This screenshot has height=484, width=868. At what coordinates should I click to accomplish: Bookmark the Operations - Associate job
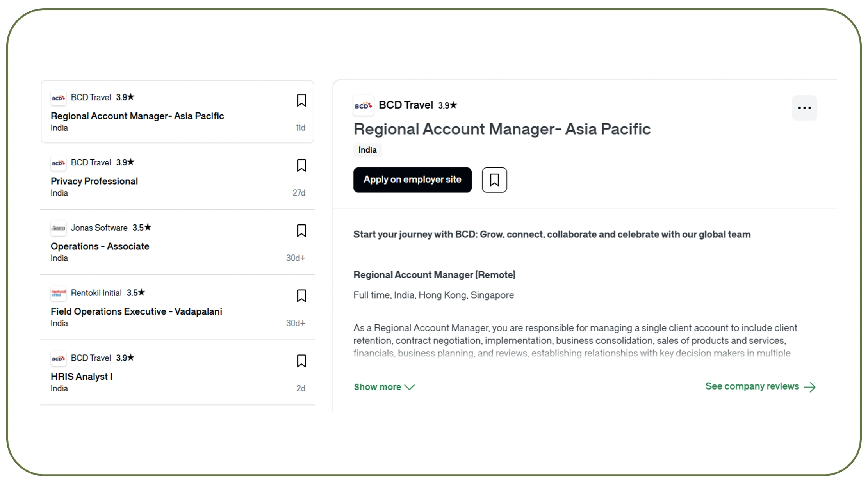point(301,231)
